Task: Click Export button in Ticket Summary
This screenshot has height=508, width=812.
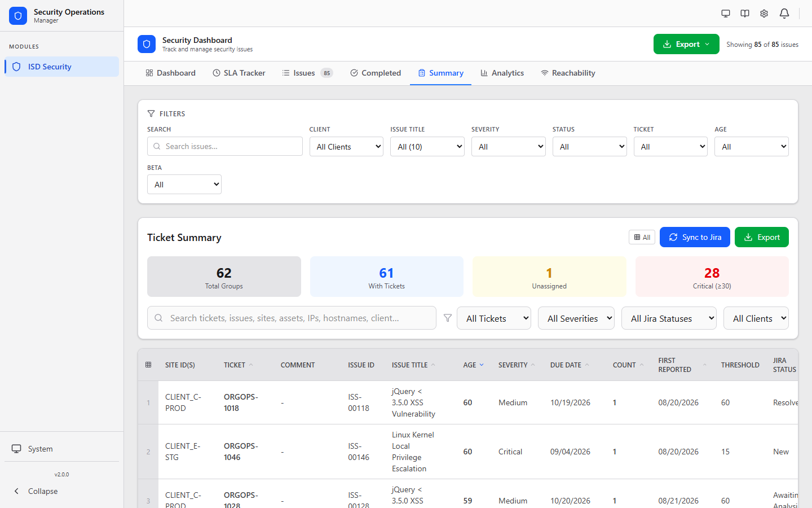Action: (x=762, y=237)
